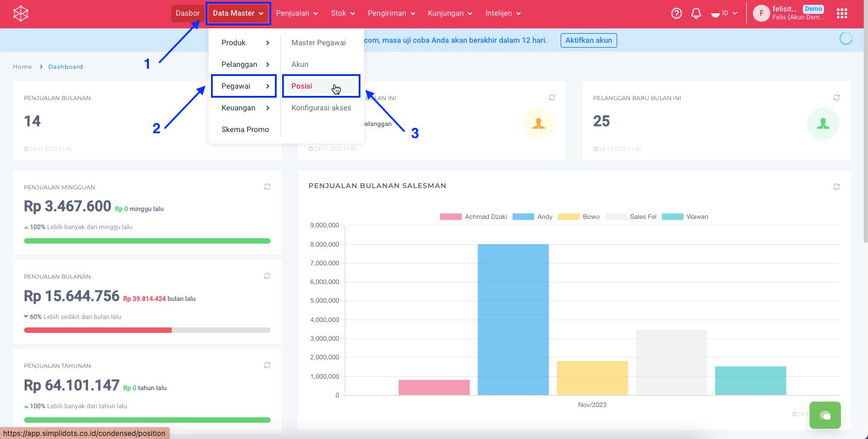Viewport: 868px width, 439px height.
Task: Expand the Penjualan dropdown menu
Action: click(297, 13)
